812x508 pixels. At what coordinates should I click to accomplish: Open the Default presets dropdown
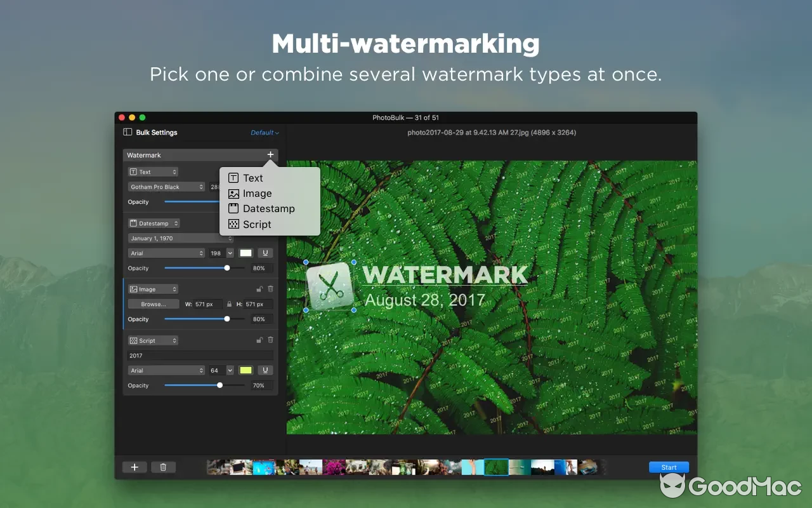[263, 132]
